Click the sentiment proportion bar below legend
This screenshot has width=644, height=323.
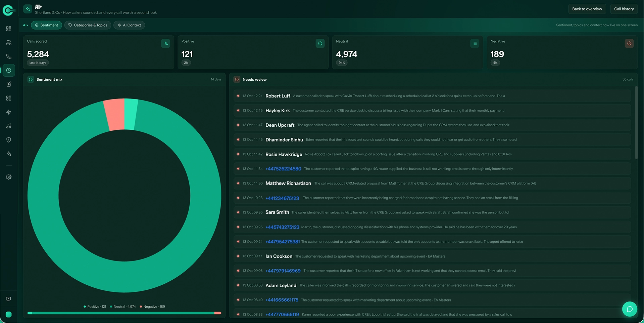pyautogui.click(x=124, y=313)
